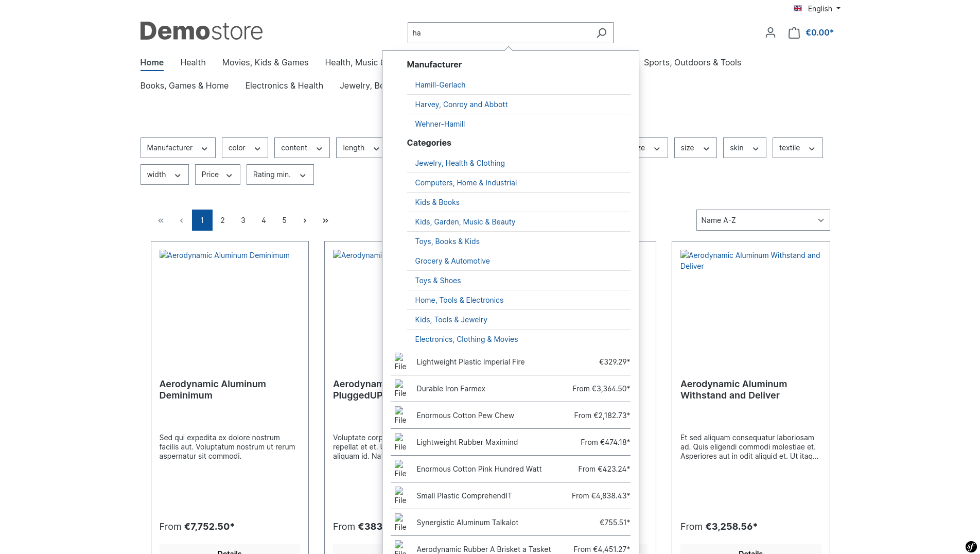The height and width of the screenshot is (554, 980).
Task: Open the Health navigation category
Action: pos(193,62)
